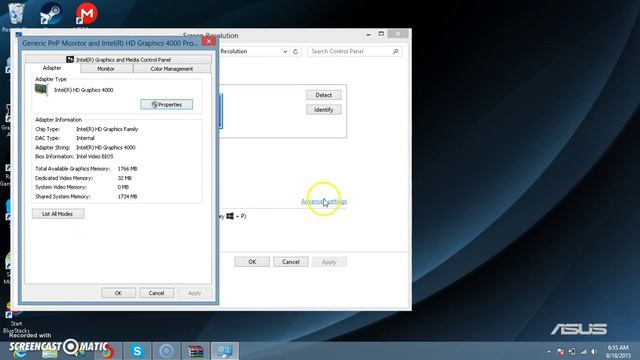Click the network signal icon in the tray

tap(583, 351)
